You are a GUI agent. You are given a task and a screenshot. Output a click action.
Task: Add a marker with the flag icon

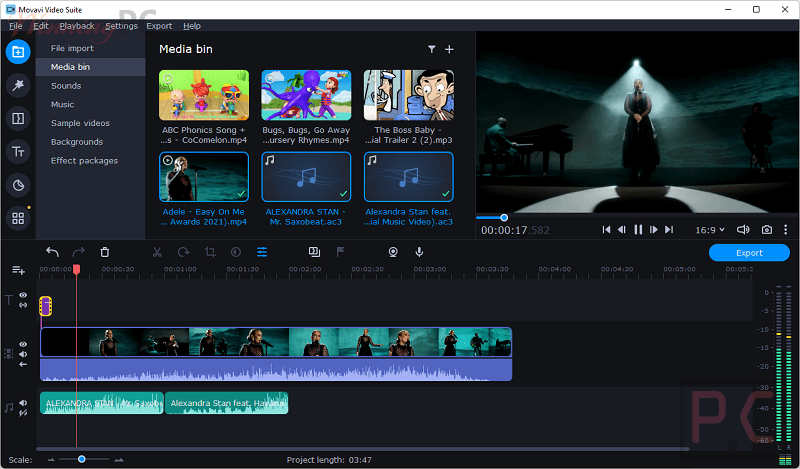[340, 252]
